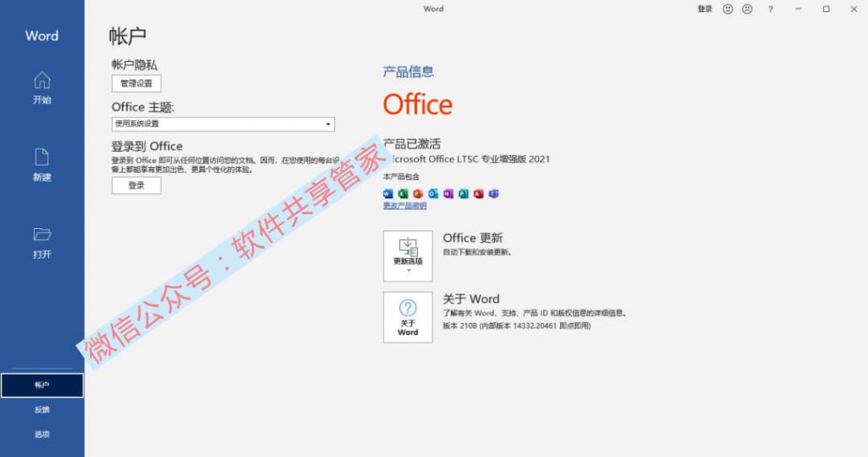This screenshot has width=868, height=457.
Task: Click the Office 更新 heading
Action: click(x=473, y=237)
